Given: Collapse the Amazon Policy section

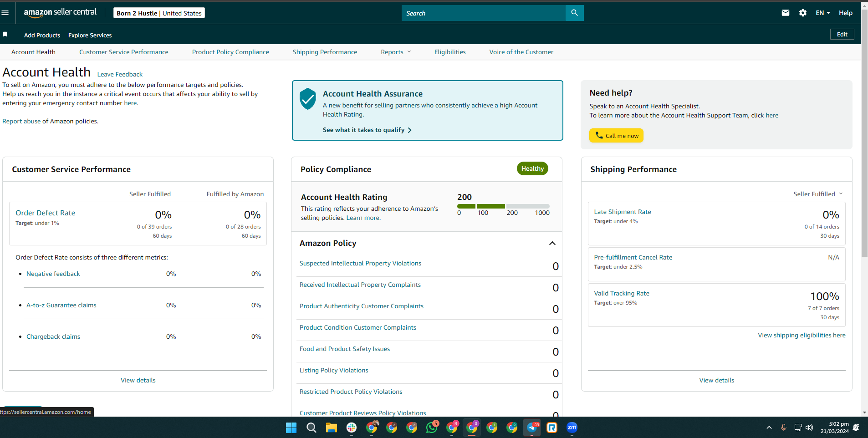Looking at the screenshot, I should pos(552,243).
